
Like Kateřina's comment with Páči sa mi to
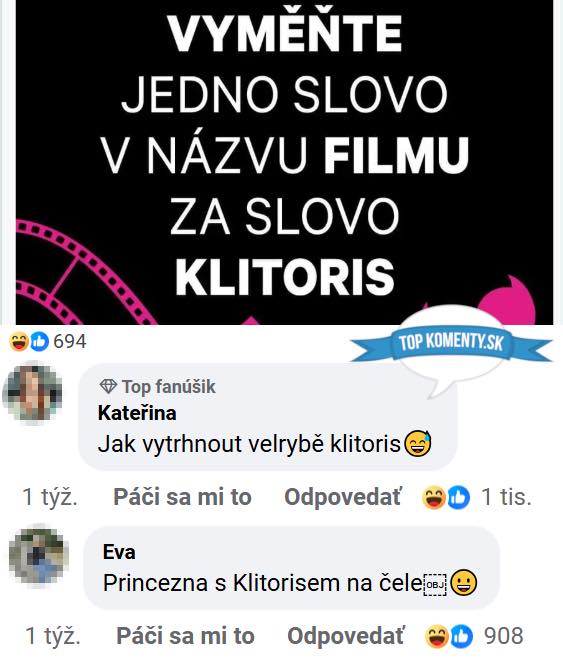(x=182, y=496)
